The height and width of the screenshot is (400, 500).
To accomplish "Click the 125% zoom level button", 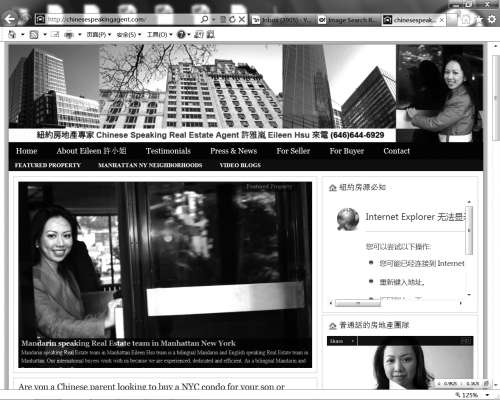I will [x=467, y=395].
